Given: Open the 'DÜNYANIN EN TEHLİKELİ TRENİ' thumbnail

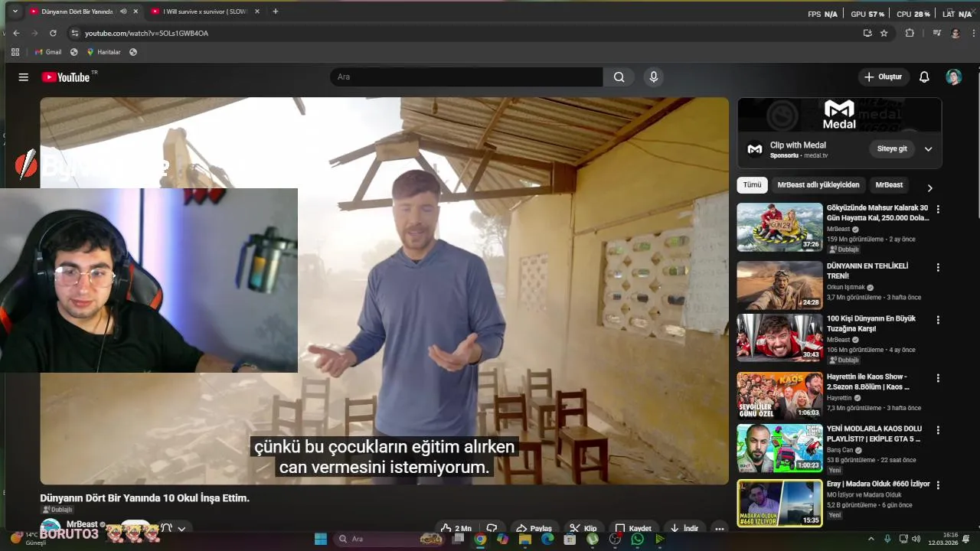Looking at the screenshot, I should click(x=779, y=285).
